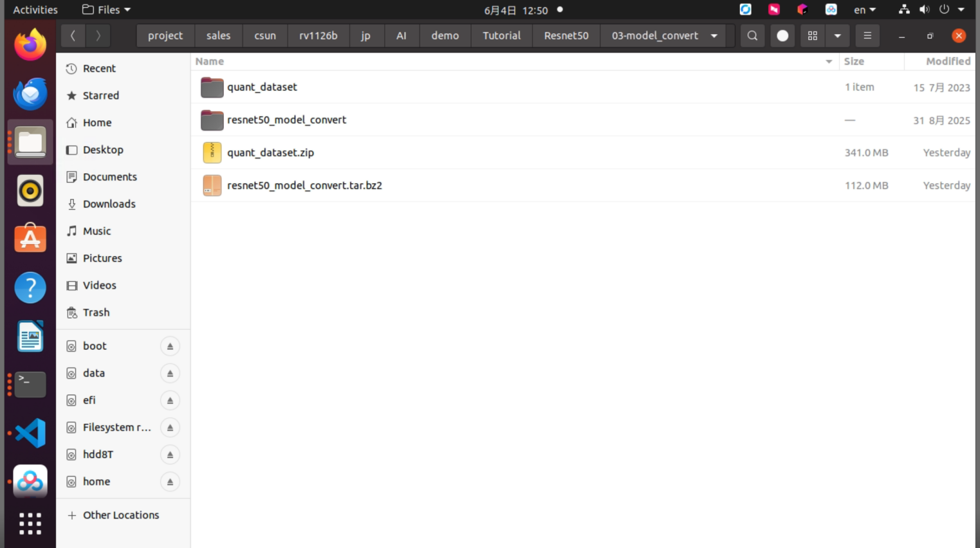The image size is (980, 548).
Task: Toggle the grid view icon
Action: (813, 36)
